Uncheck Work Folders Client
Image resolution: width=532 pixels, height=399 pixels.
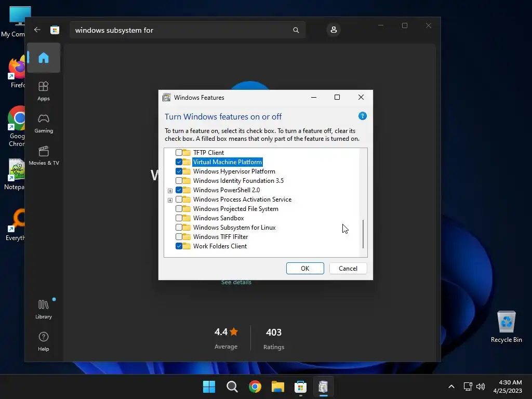click(179, 246)
